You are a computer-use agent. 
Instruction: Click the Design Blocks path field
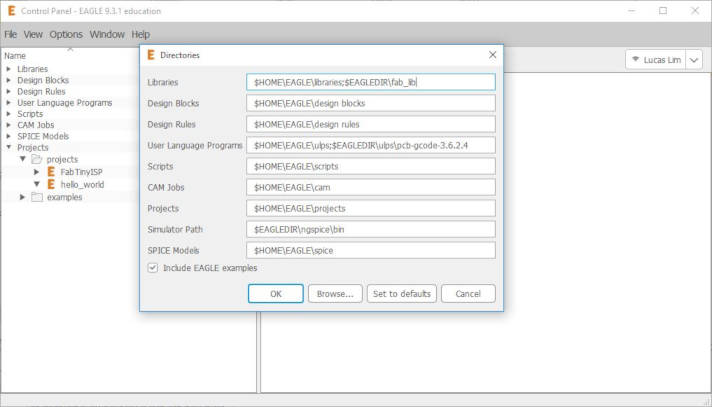coord(371,103)
